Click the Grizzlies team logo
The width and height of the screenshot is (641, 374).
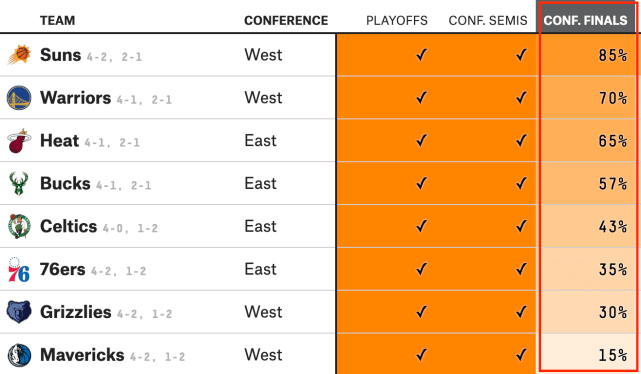coord(19,312)
